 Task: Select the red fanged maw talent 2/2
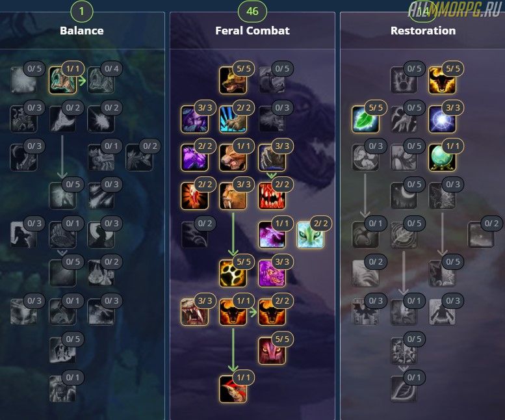[x=272, y=196]
